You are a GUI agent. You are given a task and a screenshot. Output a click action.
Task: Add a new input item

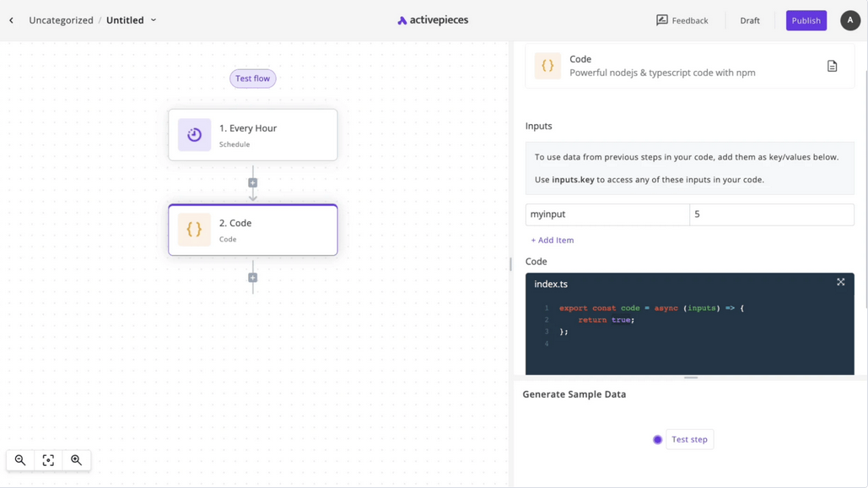(552, 240)
